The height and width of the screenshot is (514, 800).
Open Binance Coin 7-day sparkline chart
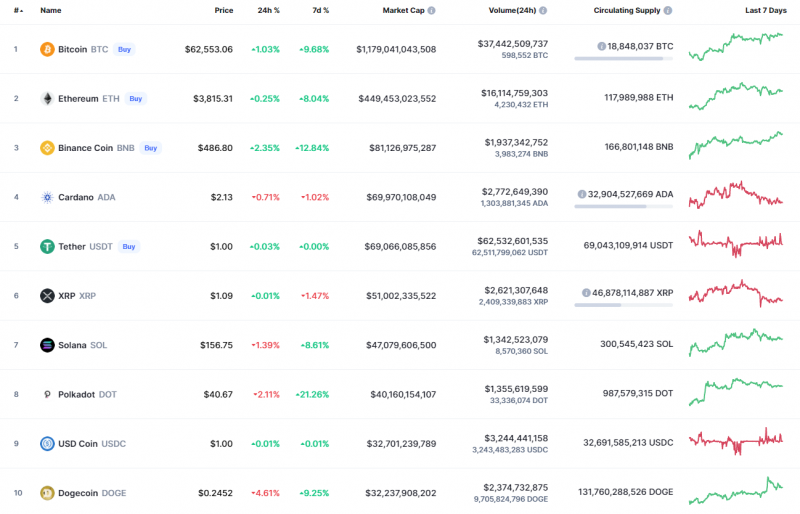(x=736, y=145)
